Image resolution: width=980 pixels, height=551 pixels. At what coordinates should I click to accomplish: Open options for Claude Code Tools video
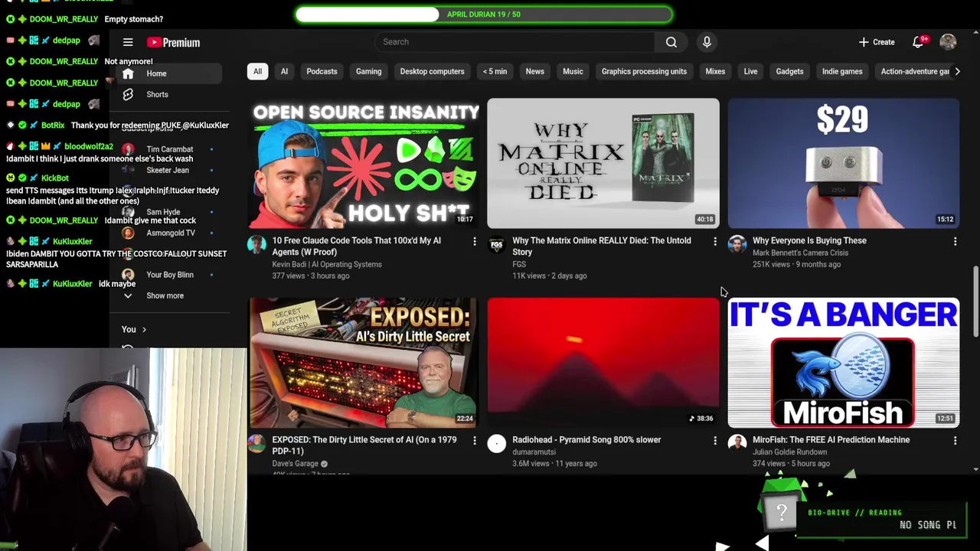coord(475,242)
